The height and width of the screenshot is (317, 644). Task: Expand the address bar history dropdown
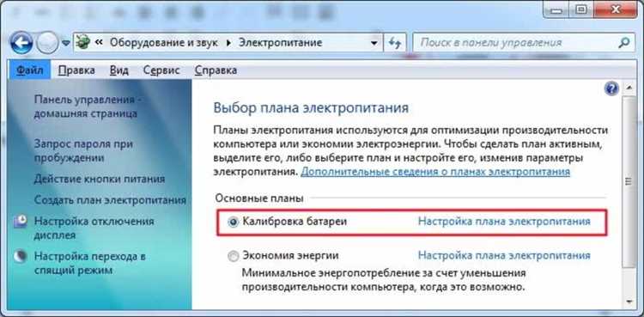coord(374,43)
